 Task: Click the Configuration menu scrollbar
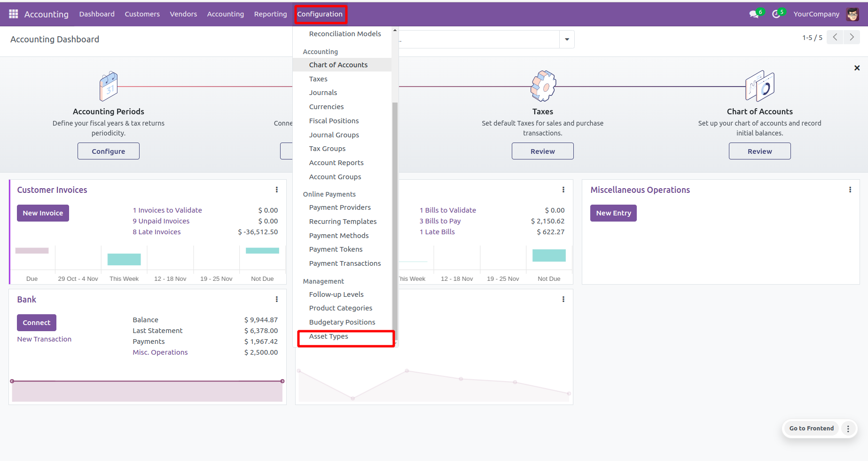[x=395, y=212]
